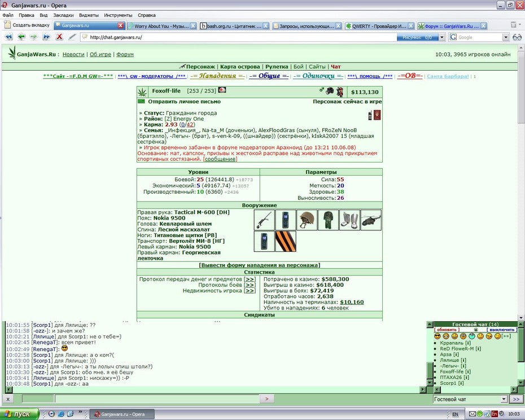Screen dimensions: 525x420
Task: Click the wand (pencil) toolbar icon
Action: pos(72,37)
